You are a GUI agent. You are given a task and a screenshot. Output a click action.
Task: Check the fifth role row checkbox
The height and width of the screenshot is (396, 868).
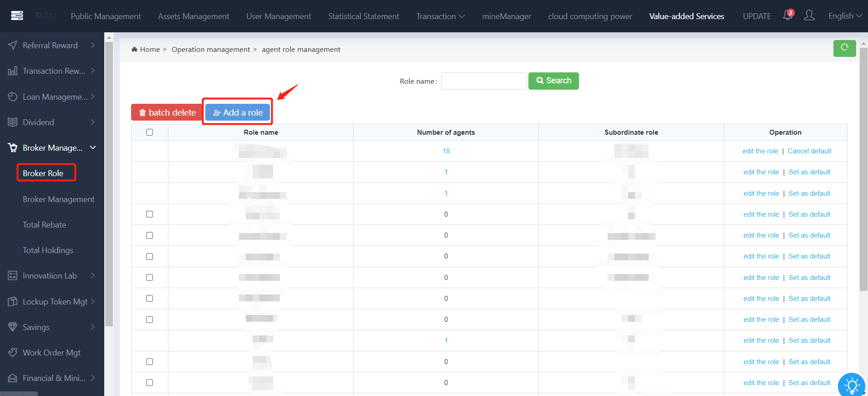tap(149, 235)
